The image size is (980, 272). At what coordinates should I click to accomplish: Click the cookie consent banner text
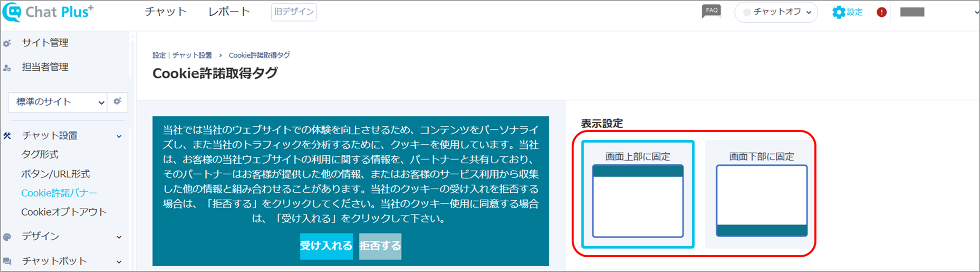coord(351,174)
